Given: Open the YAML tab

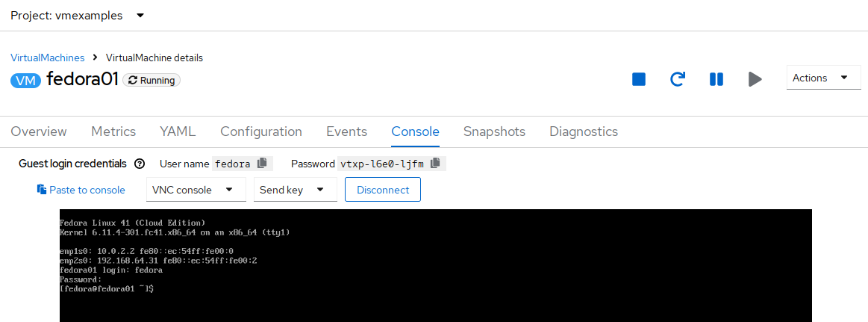Looking at the screenshot, I should point(178,131).
